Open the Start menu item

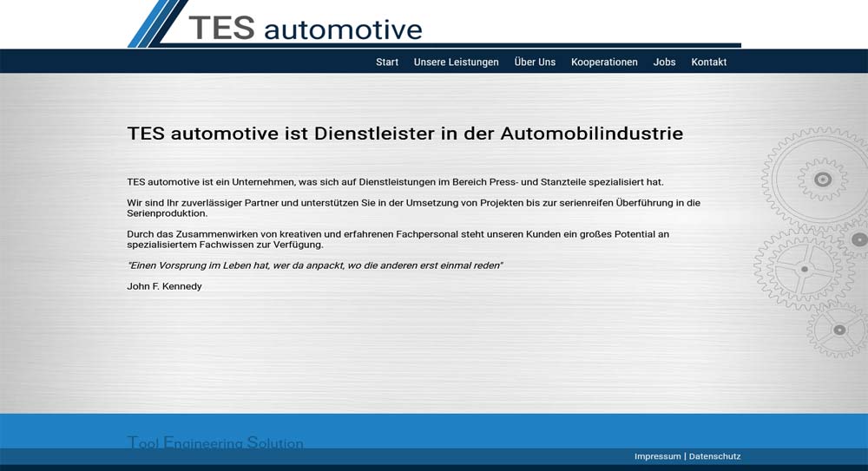(387, 62)
